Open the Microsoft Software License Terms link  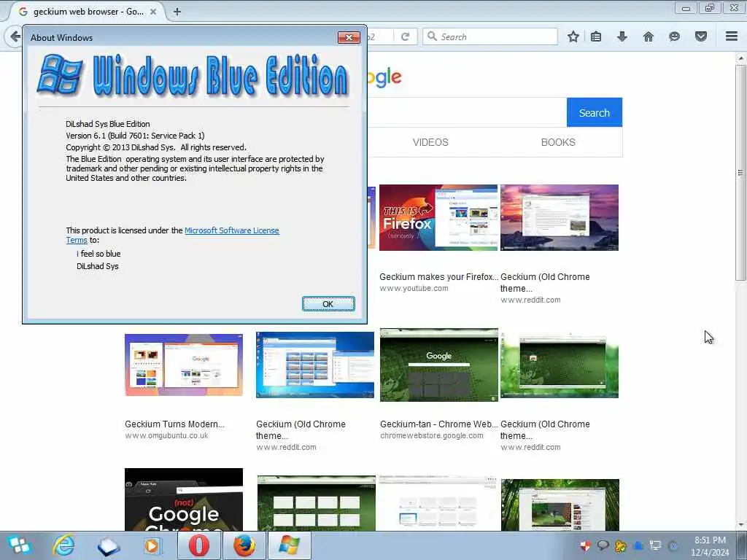[x=231, y=230]
